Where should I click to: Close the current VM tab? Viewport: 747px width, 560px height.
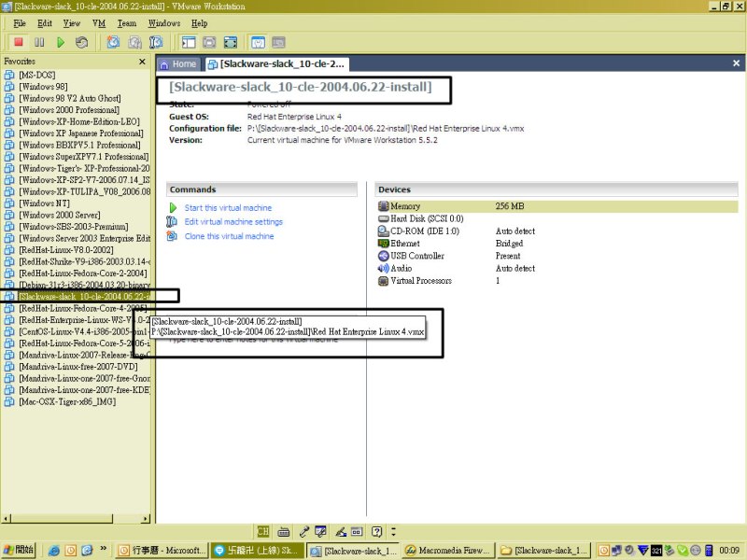tap(736, 63)
